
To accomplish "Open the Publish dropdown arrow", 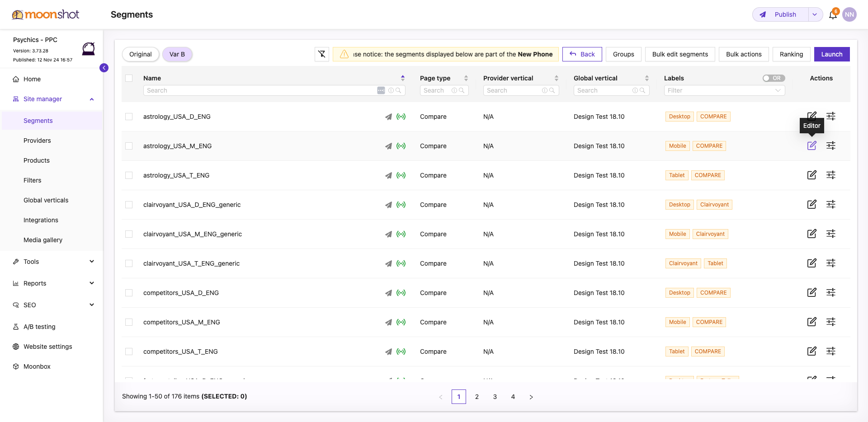I will coord(815,14).
